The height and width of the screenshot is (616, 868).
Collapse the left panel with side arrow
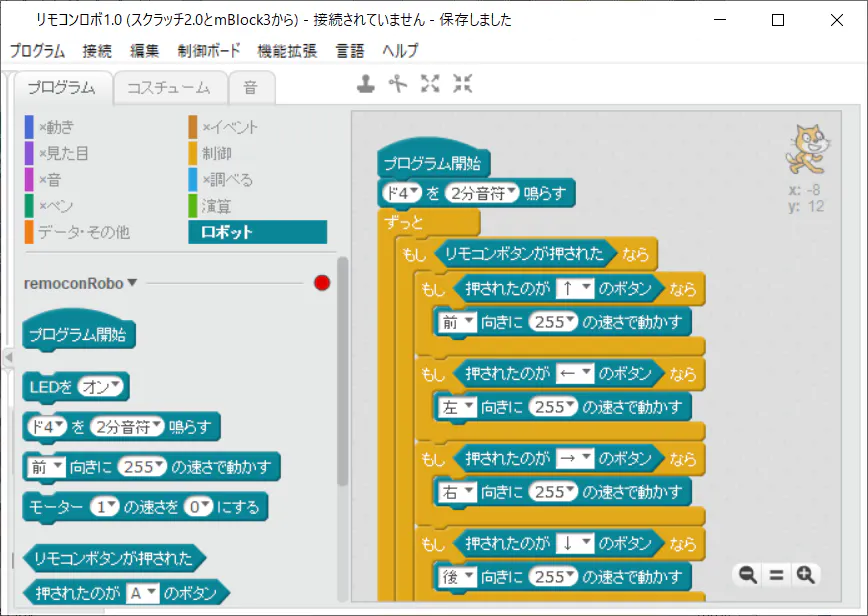(6, 357)
